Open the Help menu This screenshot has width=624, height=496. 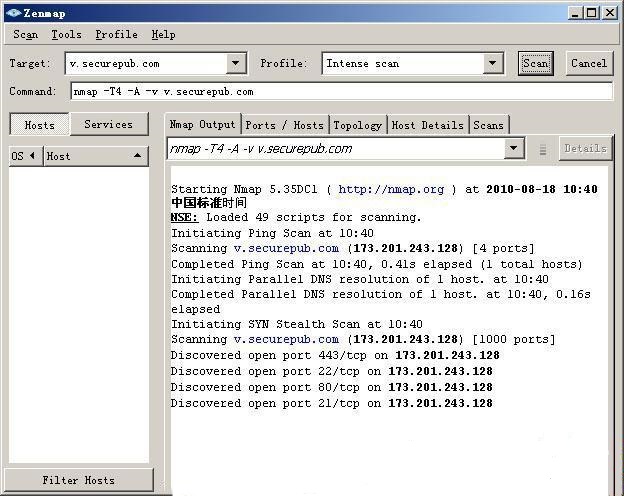(x=163, y=34)
